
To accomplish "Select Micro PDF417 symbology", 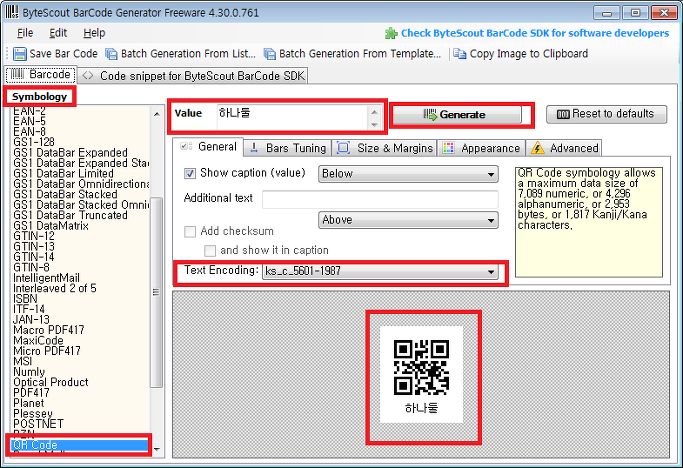I will (47, 351).
